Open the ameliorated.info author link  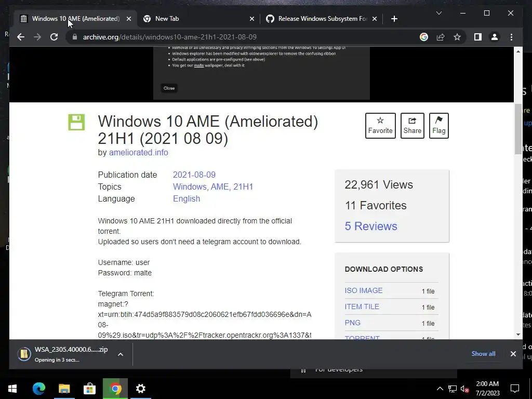pyautogui.click(x=138, y=152)
